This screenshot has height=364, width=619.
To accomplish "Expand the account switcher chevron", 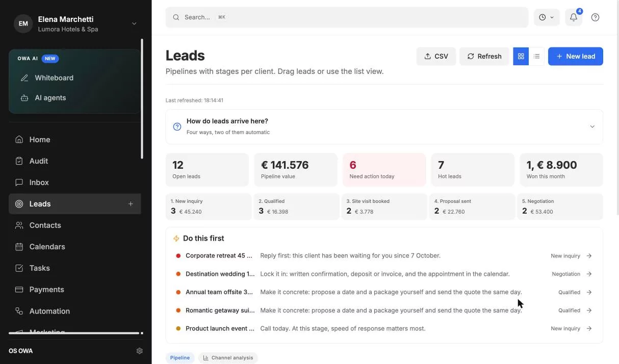I will [134, 23].
